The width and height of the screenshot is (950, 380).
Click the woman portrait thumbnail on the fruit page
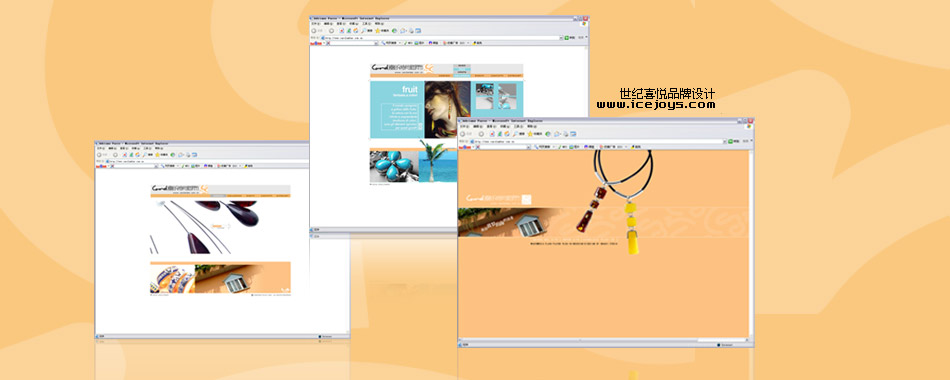(x=447, y=110)
